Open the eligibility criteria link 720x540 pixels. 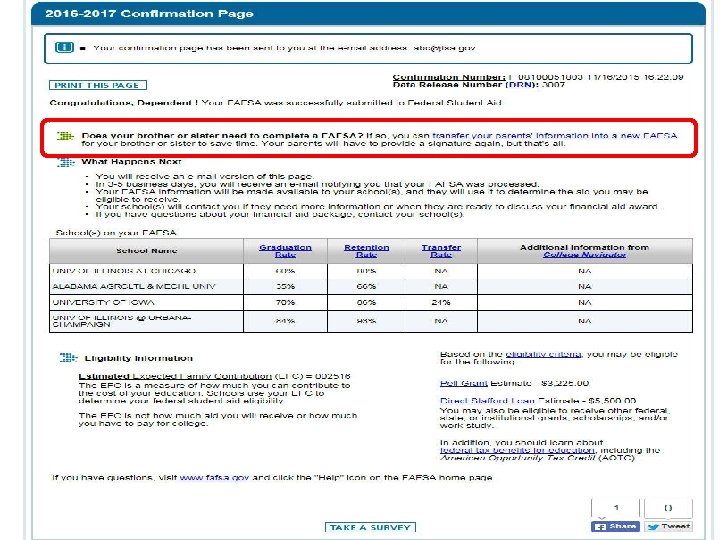coord(543,354)
